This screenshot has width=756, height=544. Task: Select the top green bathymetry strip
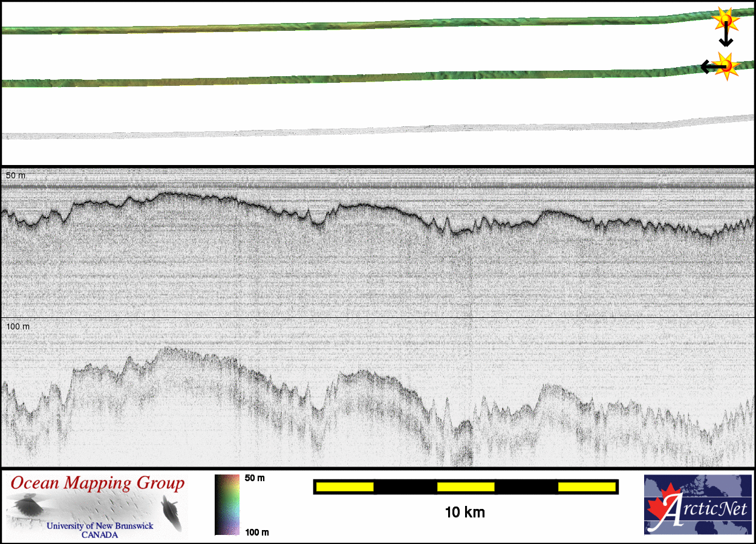click(363, 27)
